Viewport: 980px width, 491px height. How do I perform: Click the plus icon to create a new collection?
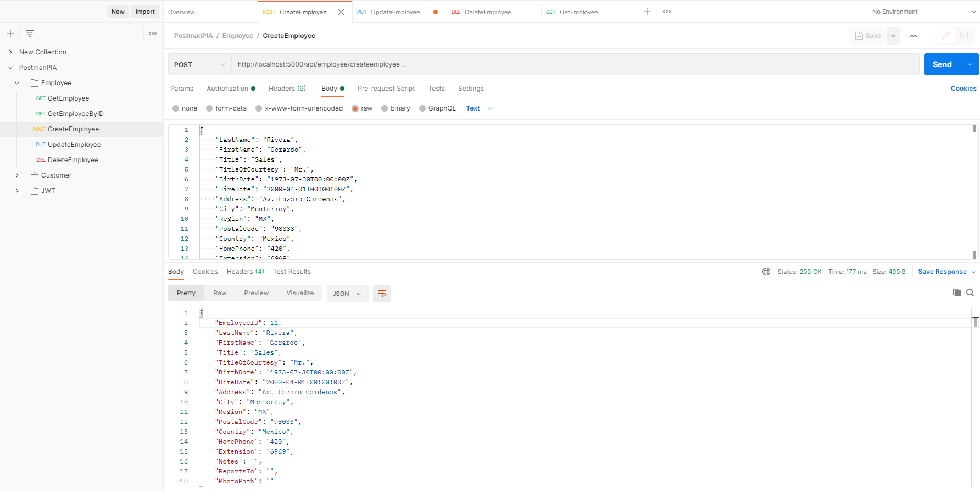point(10,34)
